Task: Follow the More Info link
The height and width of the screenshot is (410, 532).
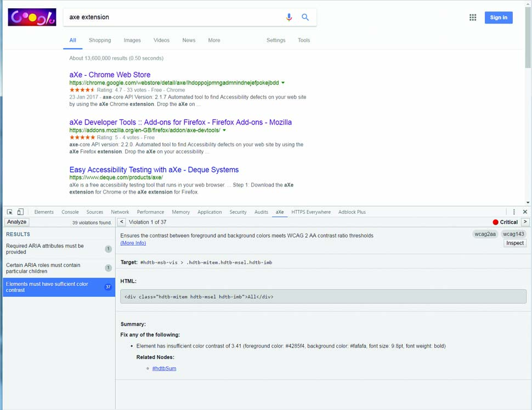Action: tap(133, 243)
